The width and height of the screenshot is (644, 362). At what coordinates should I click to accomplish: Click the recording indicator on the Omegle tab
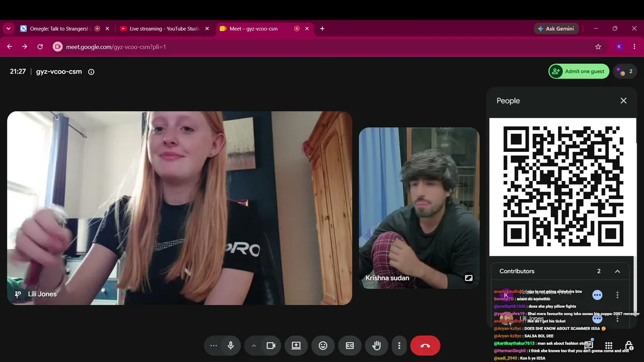(x=97, y=29)
